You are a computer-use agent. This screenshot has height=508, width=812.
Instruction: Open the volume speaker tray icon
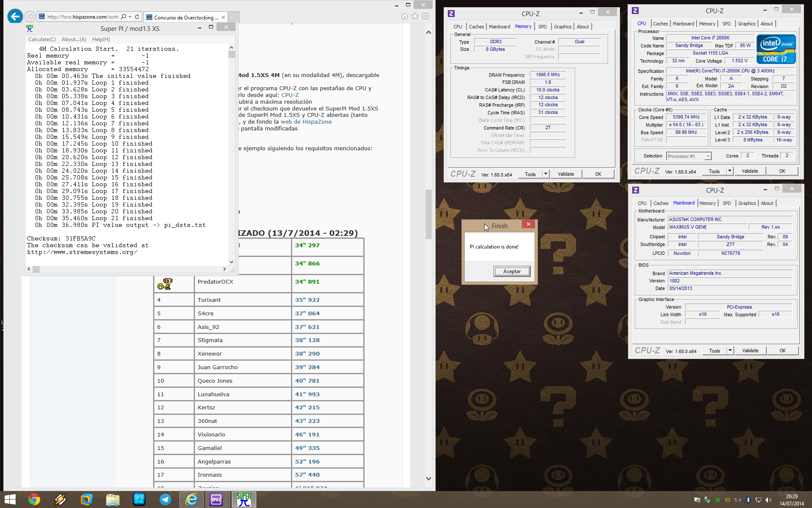(x=768, y=500)
